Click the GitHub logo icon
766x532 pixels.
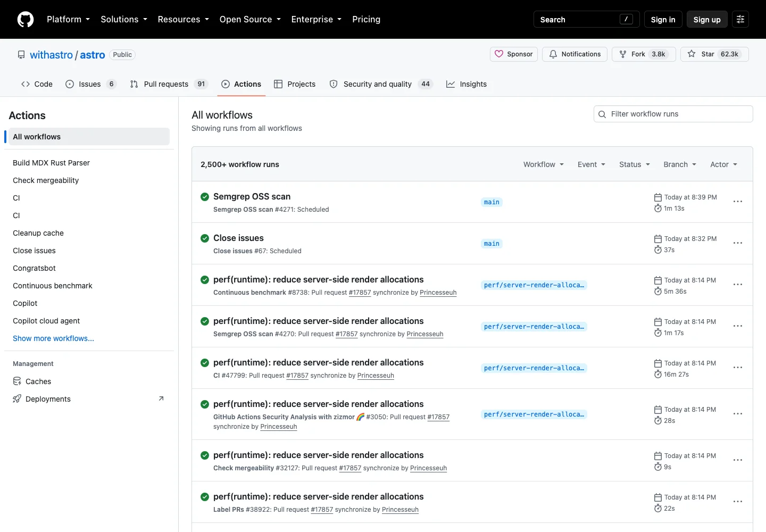click(26, 19)
